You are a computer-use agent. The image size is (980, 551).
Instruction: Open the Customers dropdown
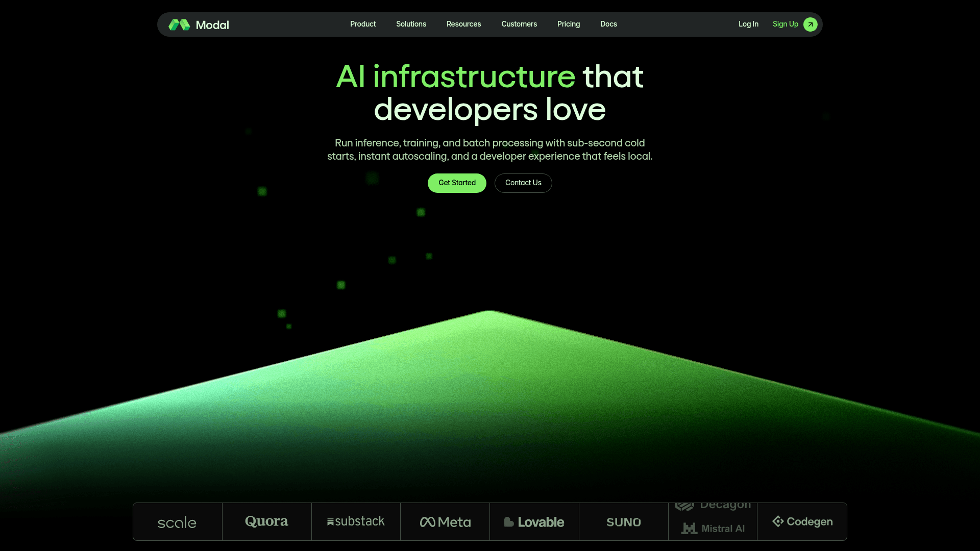point(519,24)
